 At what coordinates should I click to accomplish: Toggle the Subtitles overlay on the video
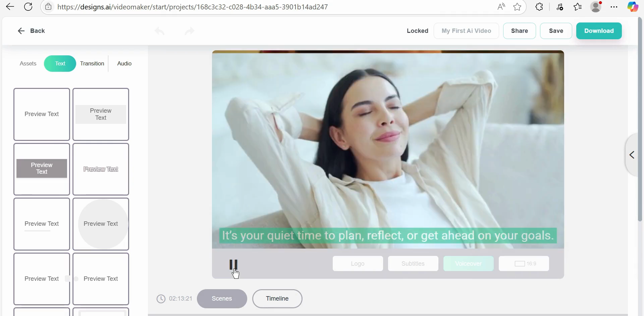pyautogui.click(x=413, y=263)
